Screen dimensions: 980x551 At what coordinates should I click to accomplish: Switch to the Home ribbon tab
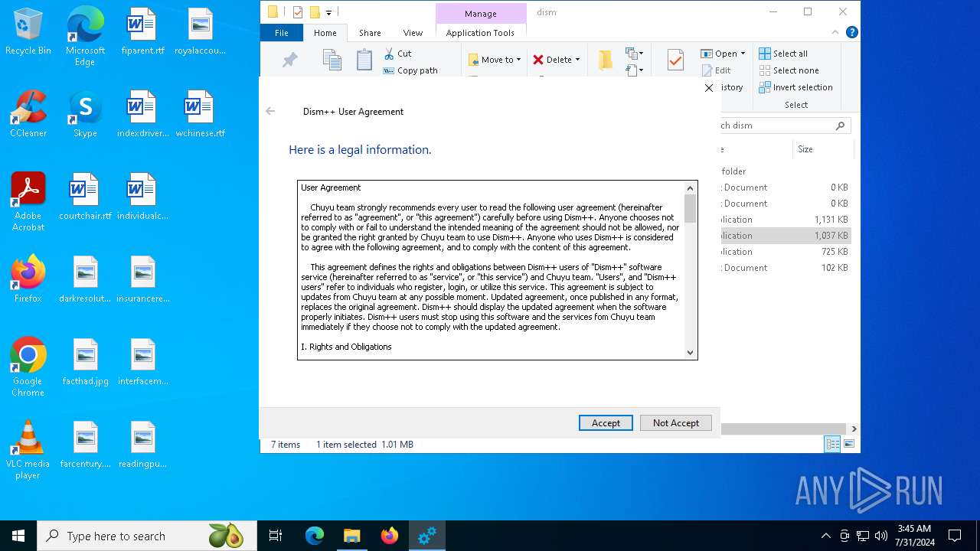(x=325, y=33)
